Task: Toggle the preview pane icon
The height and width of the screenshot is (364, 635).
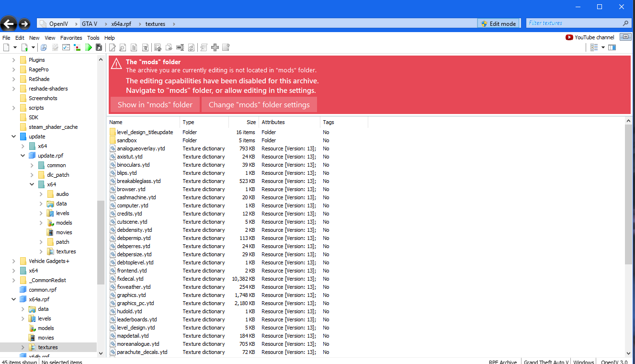Action: click(x=612, y=47)
